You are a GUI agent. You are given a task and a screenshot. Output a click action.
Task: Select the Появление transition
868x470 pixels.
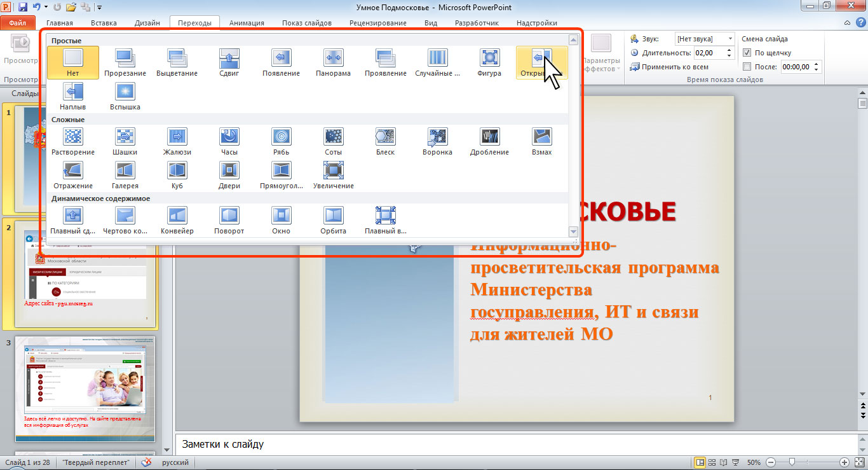coord(281,62)
